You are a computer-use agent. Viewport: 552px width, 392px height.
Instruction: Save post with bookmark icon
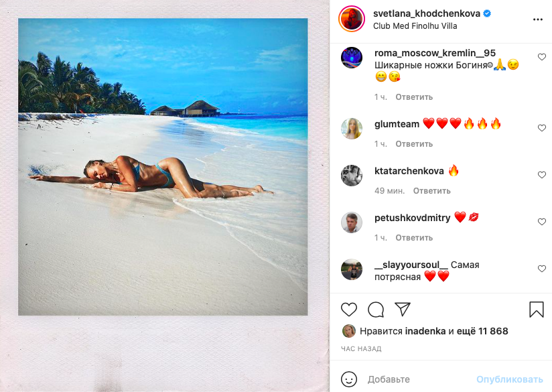537,310
